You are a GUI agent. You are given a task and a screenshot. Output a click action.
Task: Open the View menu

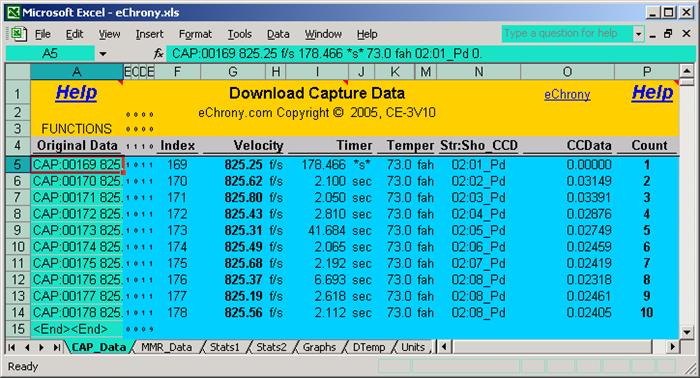click(x=109, y=34)
